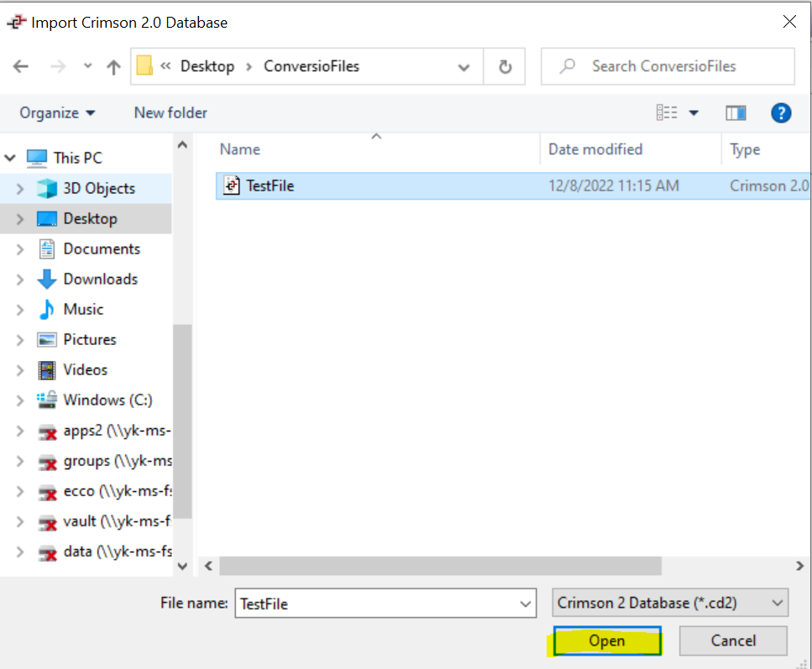Open Windows (C:) drive
Screen dimensions: 812x669
pos(107,400)
